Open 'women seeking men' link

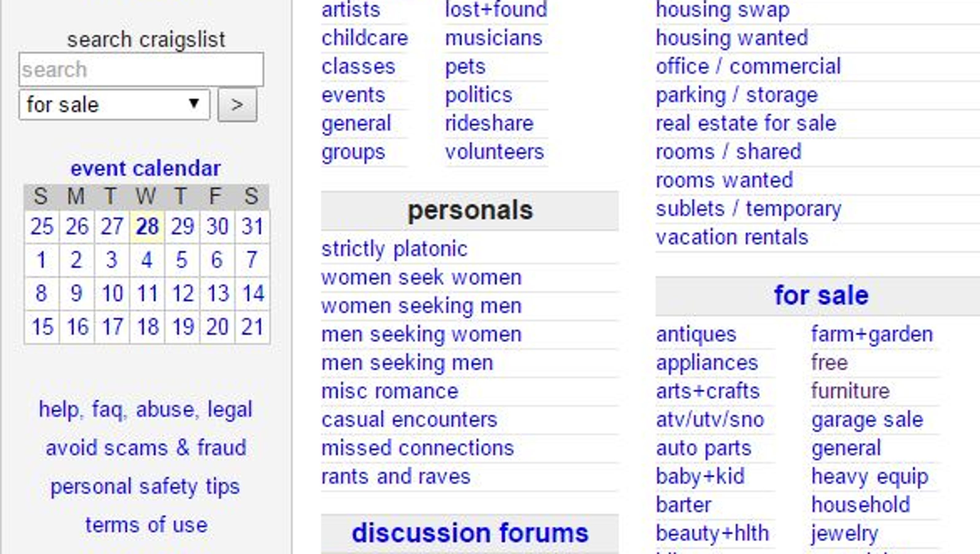click(422, 307)
